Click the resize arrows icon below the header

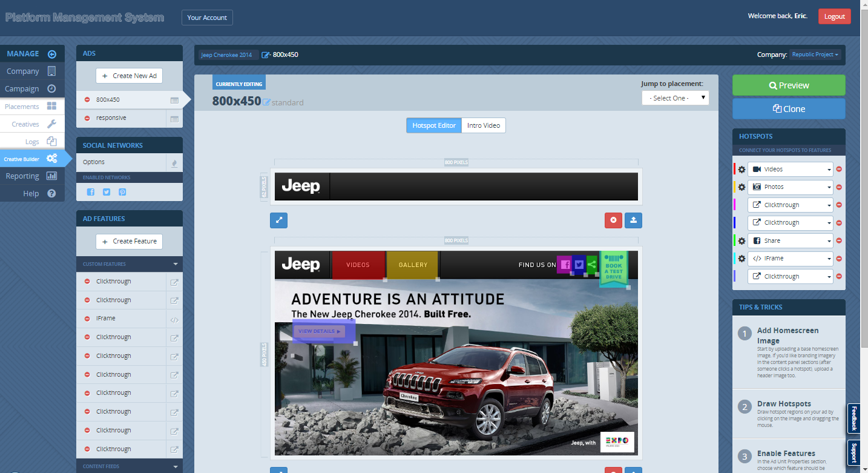click(x=278, y=220)
